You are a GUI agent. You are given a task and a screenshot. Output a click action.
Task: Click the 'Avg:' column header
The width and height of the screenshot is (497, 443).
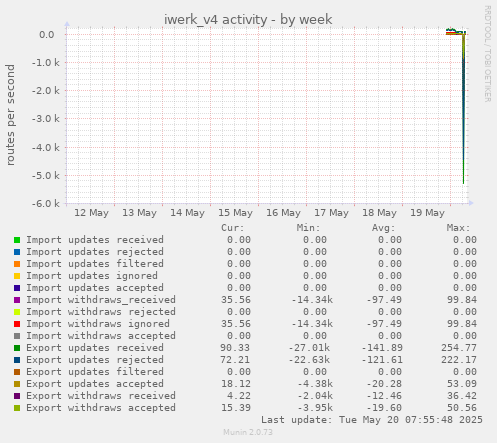[x=383, y=228]
